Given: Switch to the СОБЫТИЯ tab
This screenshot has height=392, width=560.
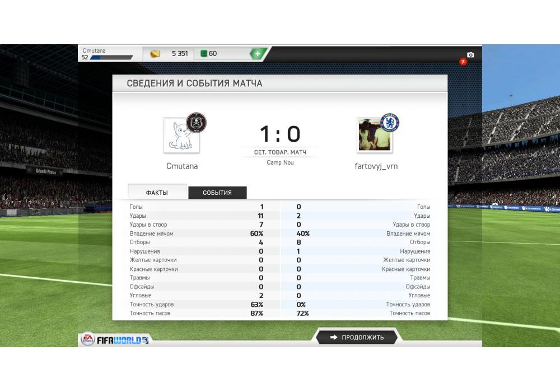Looking at the screenshot, I should click(217, 193).
